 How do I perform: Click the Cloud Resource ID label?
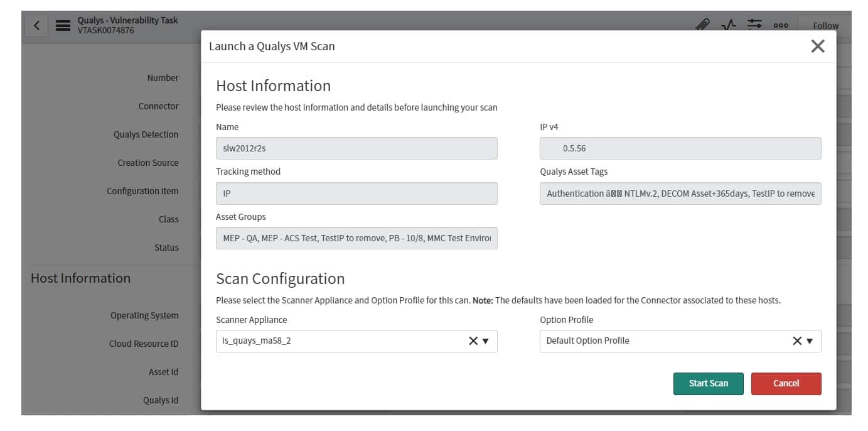point(144,344)
